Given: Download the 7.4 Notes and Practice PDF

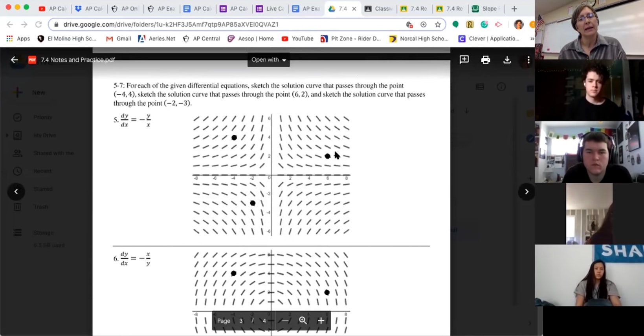Looking at the screenshot, I should (x=507, y=60).
